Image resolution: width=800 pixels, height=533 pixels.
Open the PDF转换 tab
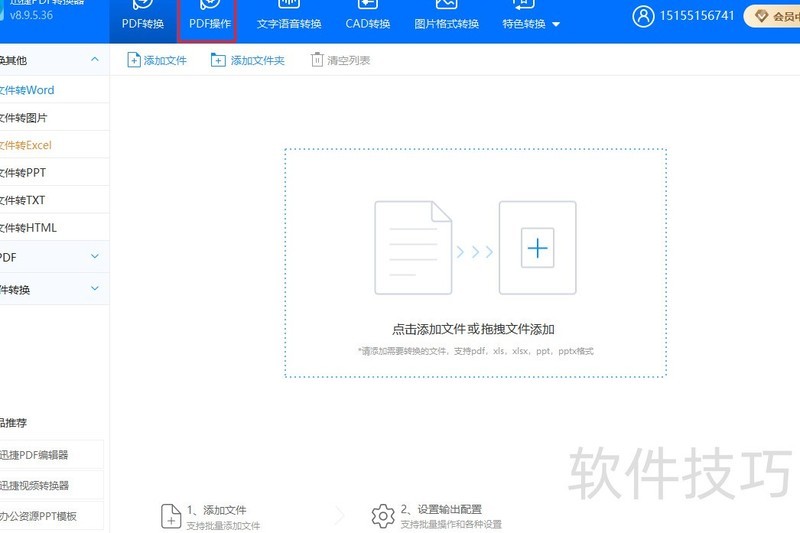click(143, 20)
